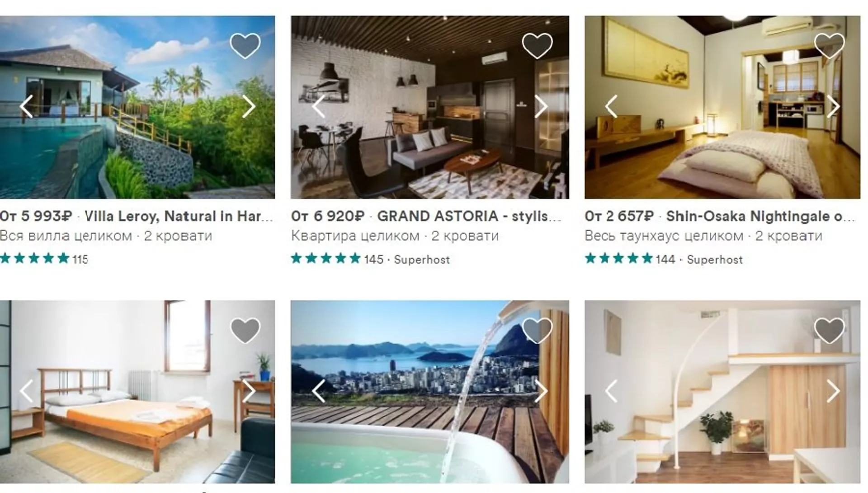This screenshot has height=493, width=868.
Task: Open white bedroom listing photo
Action: 137,392
